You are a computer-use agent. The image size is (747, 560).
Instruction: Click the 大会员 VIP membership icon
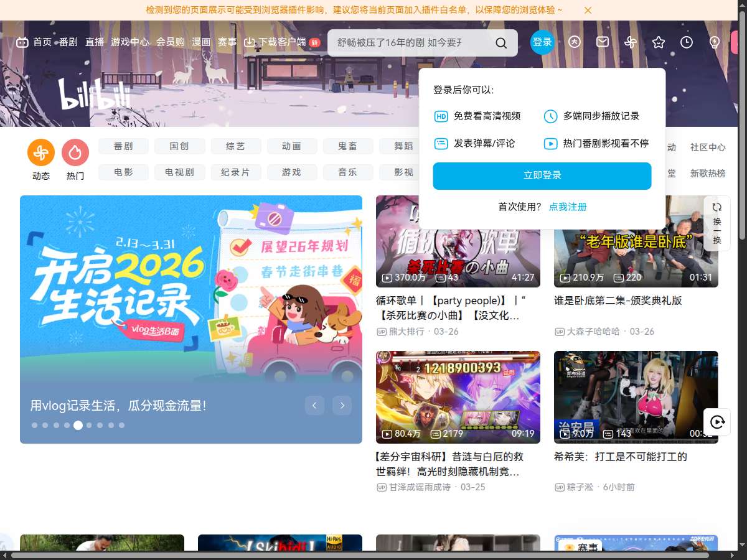[575, 42]
